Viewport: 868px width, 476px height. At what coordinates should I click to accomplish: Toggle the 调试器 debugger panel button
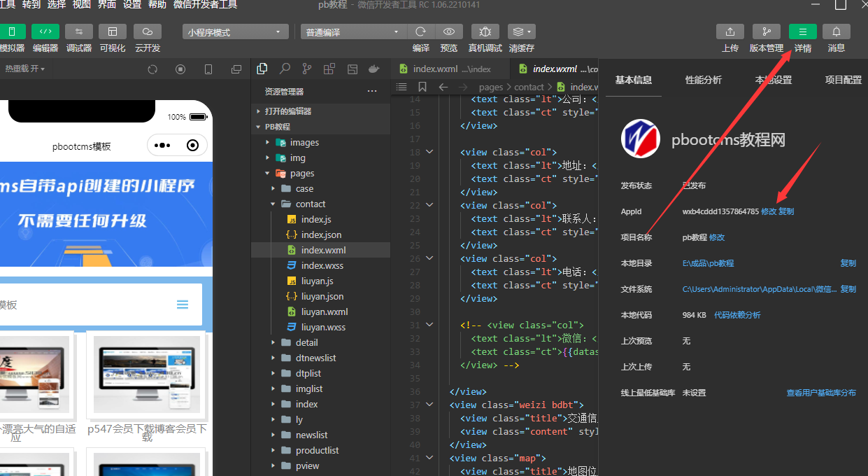[79, 32]
